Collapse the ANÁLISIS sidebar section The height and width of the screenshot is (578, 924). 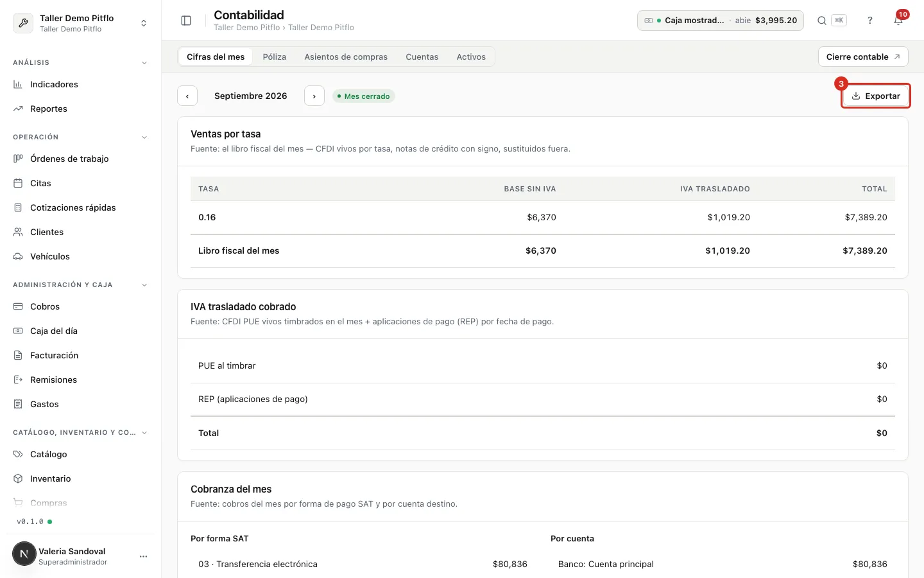click(x=144, y=63)
